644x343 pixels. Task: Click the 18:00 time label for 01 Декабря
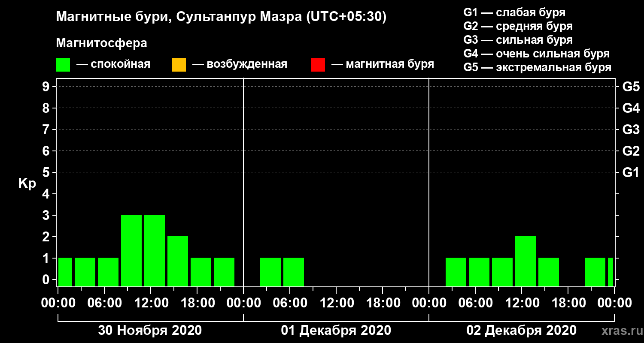383,303
